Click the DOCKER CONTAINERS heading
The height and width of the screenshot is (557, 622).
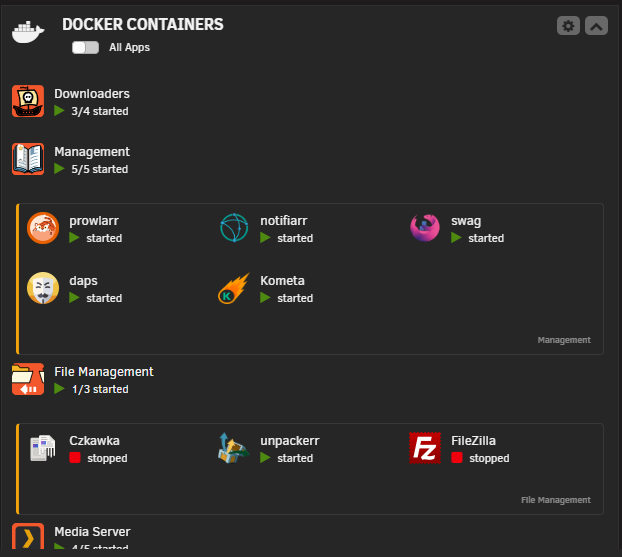143,25
